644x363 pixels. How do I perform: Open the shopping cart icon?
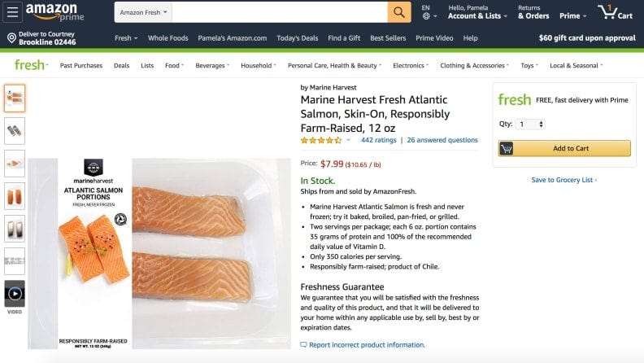(615, 12)
